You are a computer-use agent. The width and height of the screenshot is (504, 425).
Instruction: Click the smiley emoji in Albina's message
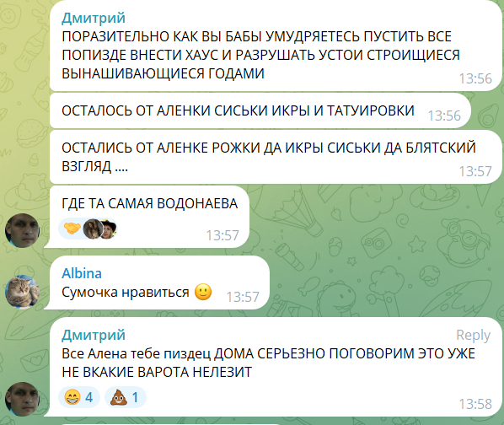point(203,292)
